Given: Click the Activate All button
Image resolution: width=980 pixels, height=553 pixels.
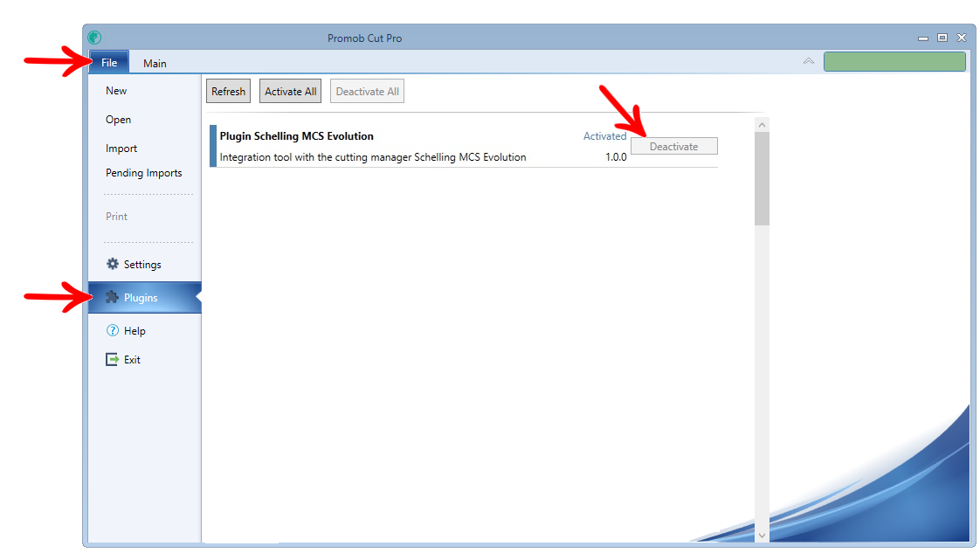Looking at the screenshot, I should pyautogui.click(x=291, y=91).
